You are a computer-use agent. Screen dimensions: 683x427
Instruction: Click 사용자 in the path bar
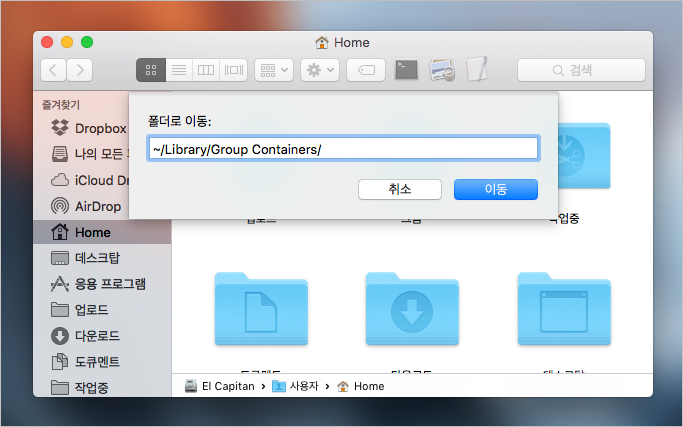point(295,386)
